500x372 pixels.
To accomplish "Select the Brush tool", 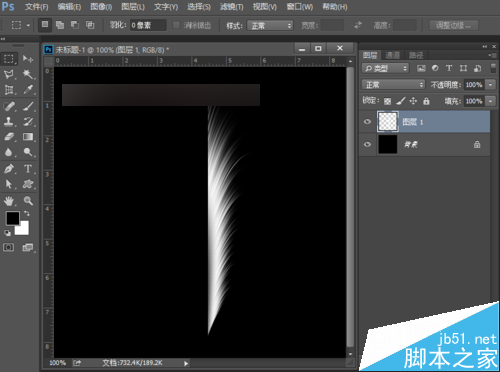I will click(28, 106).
